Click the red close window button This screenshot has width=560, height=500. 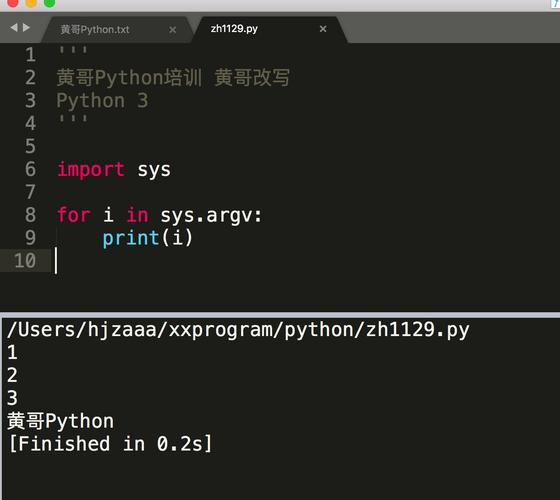click(x=13, y=3)
